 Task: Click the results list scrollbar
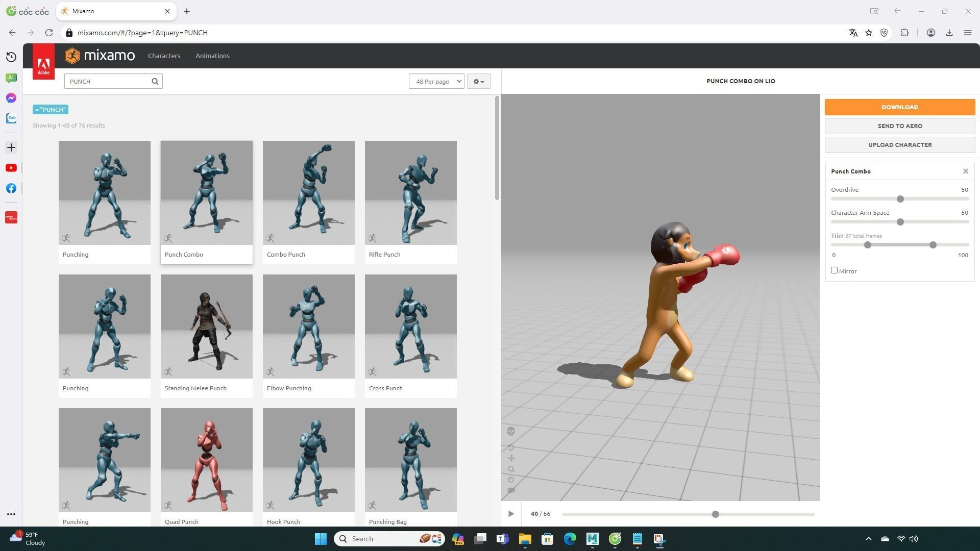(497, 148)
